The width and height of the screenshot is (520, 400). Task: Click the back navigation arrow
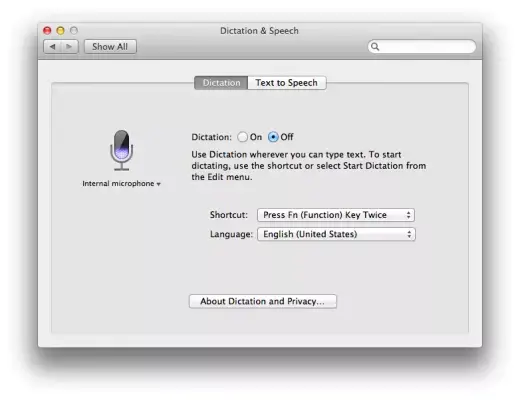pyautogui.click(x=52, y=47)
